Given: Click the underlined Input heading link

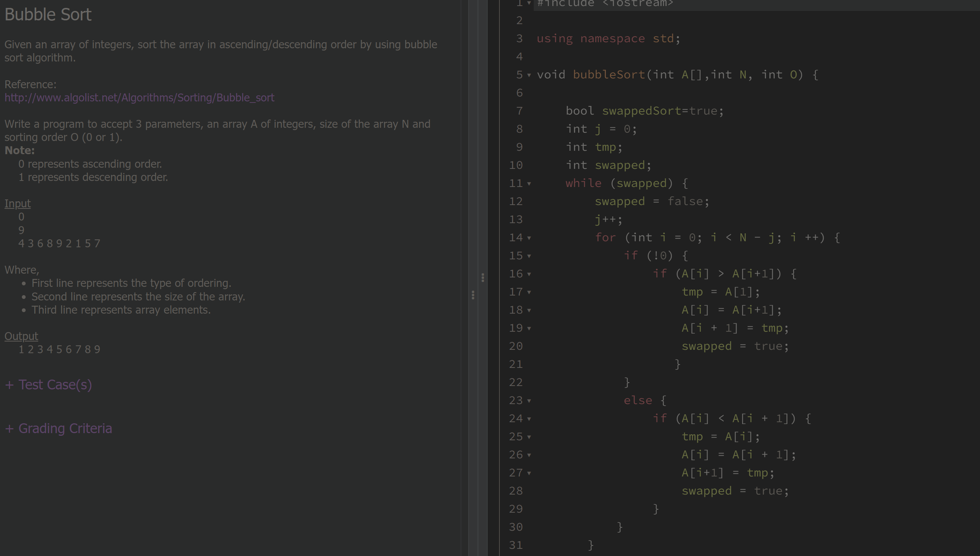Looking at the screenshot, I should point(17,203).
